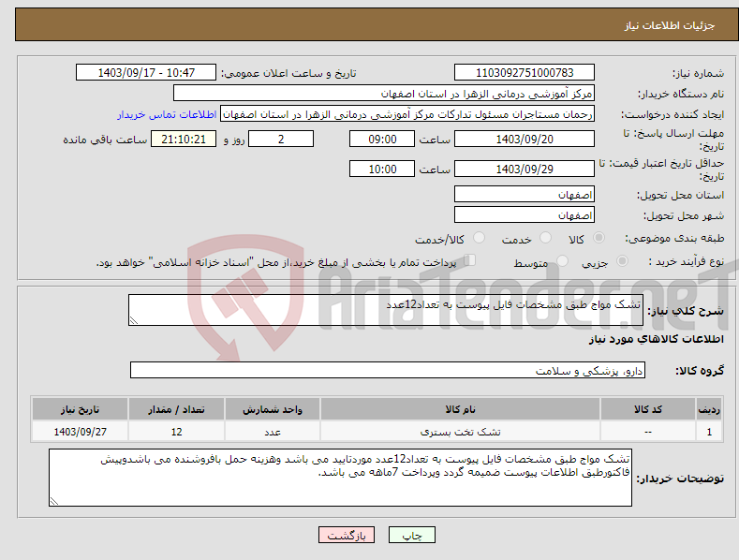Select the خدمت radio button
Image resolution: width=739 pixels, height=560 pixels.
(545, 238)
